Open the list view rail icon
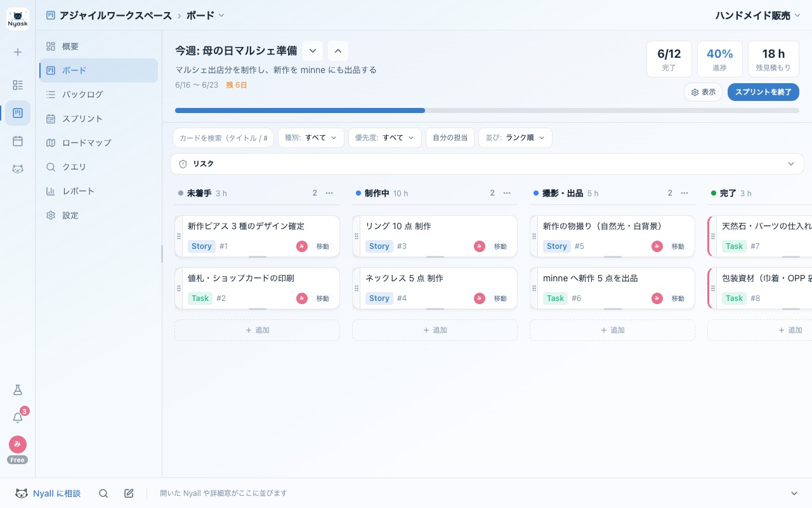The width and height of the screenshot is (812, 508). [18, 85]
